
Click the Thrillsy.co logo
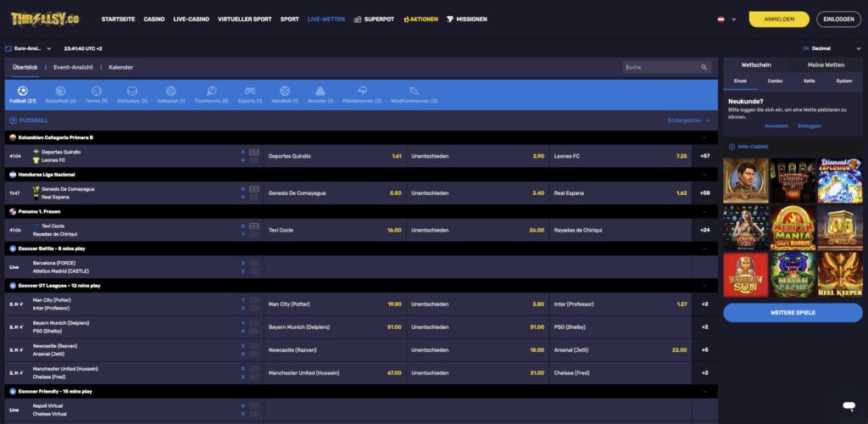click(45, 20)
